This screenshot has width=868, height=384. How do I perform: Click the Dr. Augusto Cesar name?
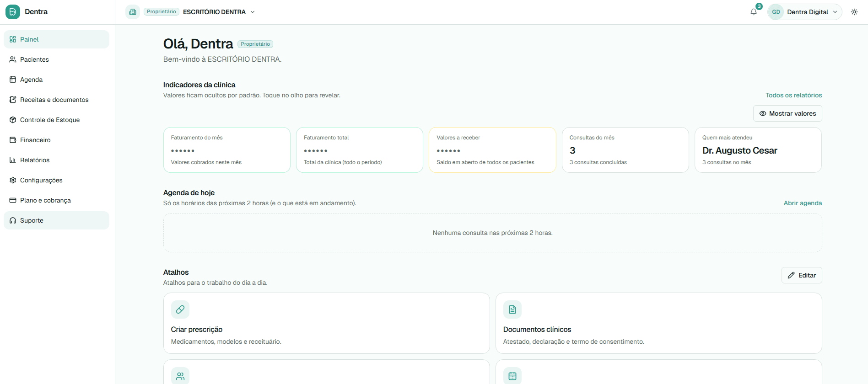[740, 150]
